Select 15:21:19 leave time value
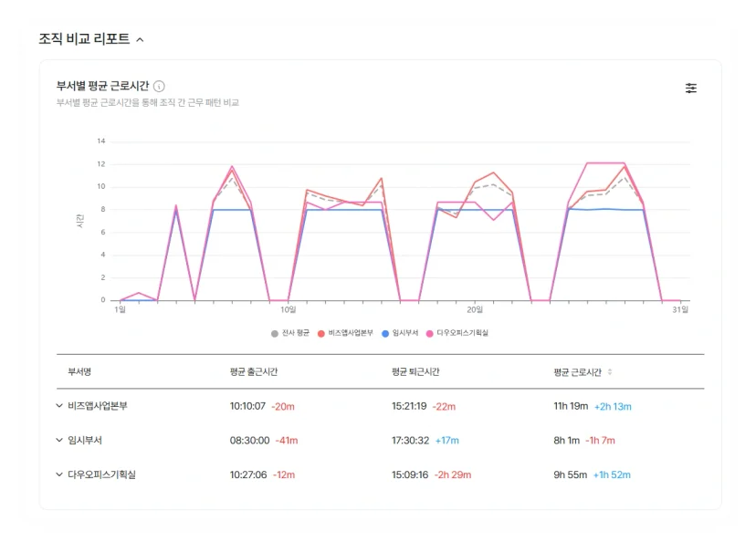Viewport: 756px width, 542px height. click(409, 406)
